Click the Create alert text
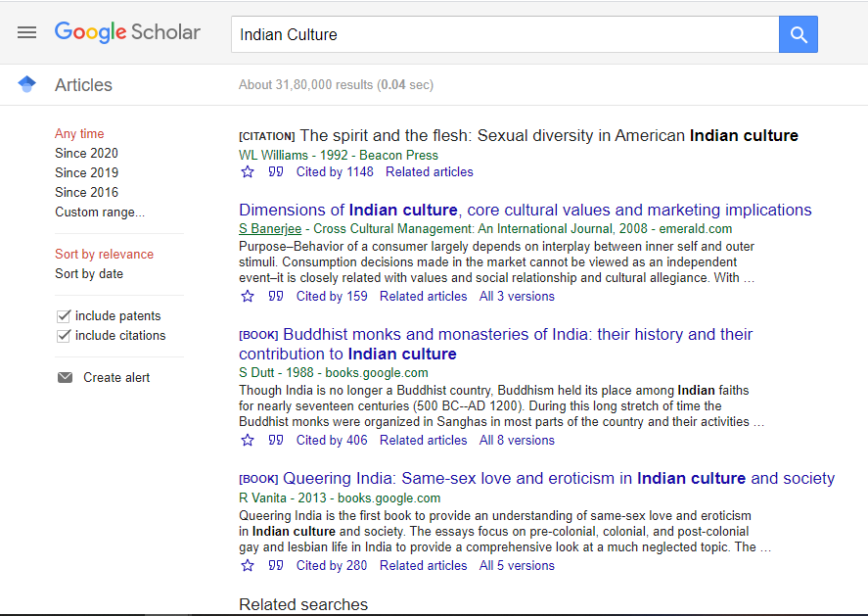The image size is (868, 616). pos(116,377)
